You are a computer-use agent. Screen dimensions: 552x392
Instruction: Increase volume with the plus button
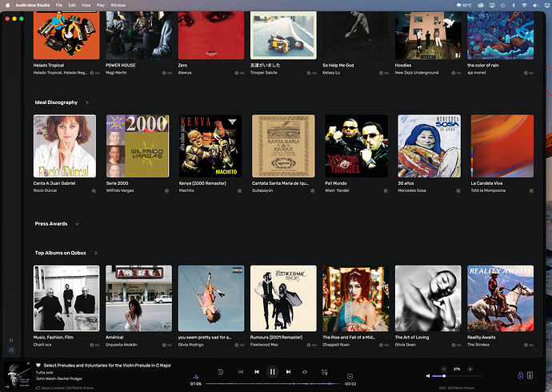point(470,369)
